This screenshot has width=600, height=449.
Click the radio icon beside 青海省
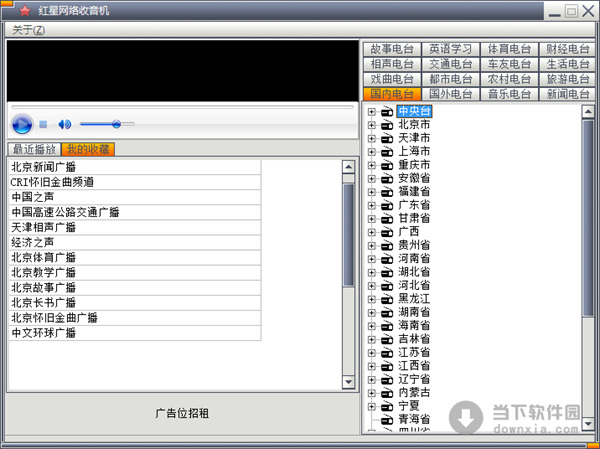(387, 420)
